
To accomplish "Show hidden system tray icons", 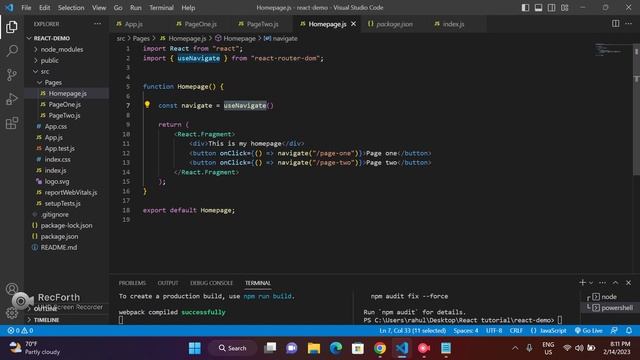I will tap(515, 348).
